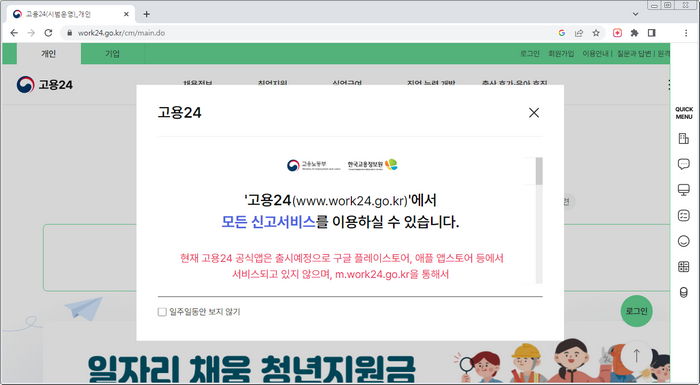Click the Google icon in address bar
This screenshot has height=385, width=700.
(562, 33)
